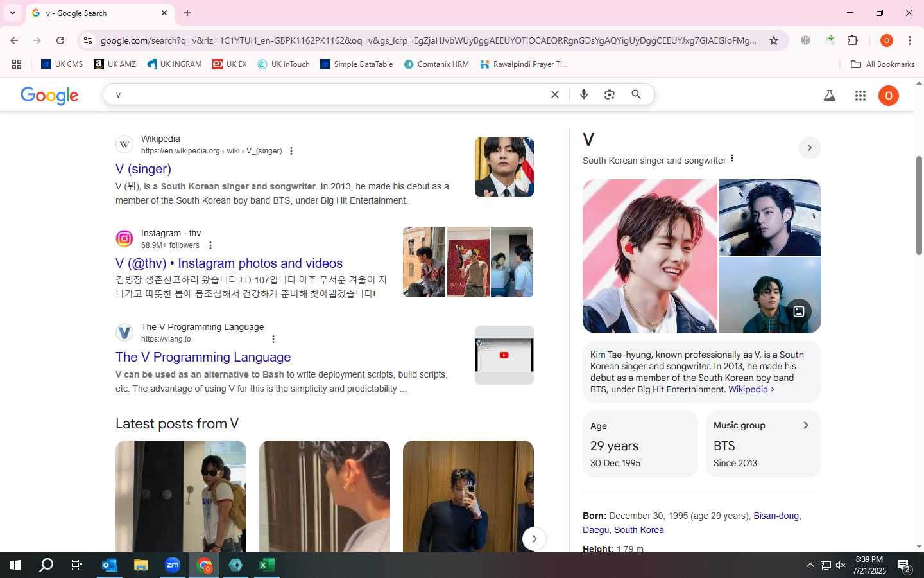Open the bookmarks bar apps grid icon
924x578 pixels.
17,64
